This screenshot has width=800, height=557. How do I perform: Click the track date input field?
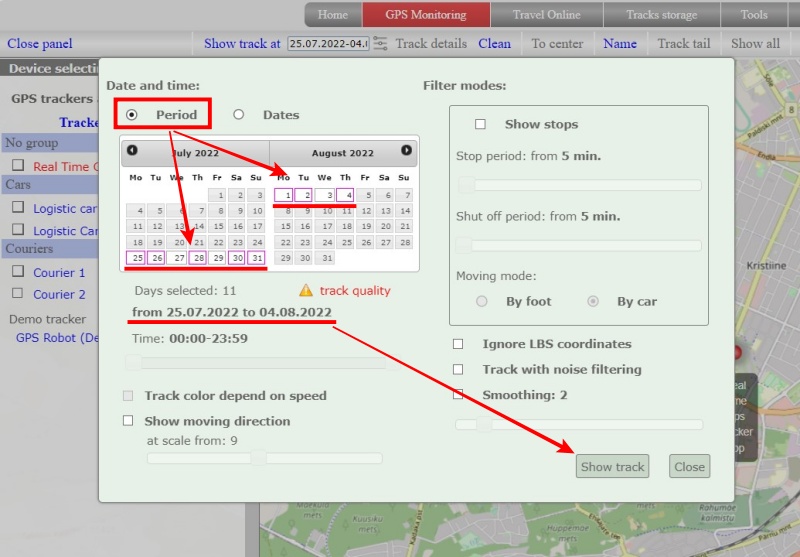327,44
